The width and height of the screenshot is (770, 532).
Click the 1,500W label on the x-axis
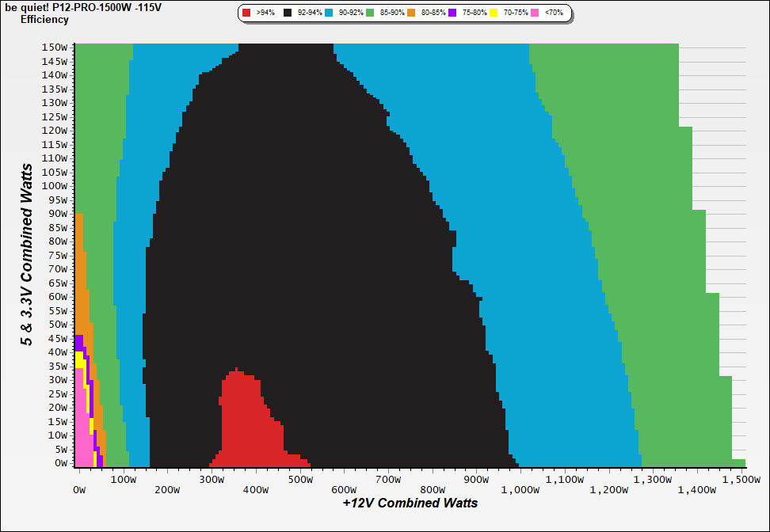coord(739,480)
